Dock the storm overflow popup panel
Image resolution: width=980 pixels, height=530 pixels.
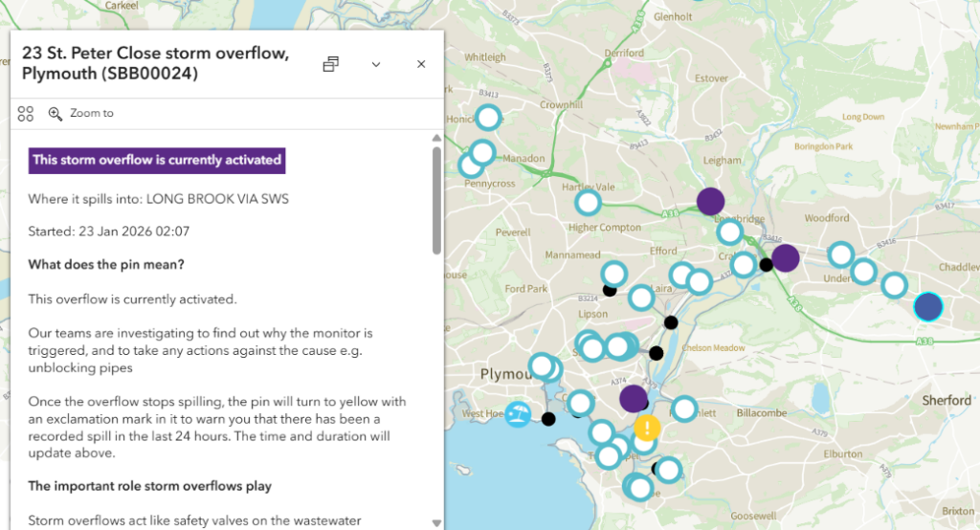point(331,64)
